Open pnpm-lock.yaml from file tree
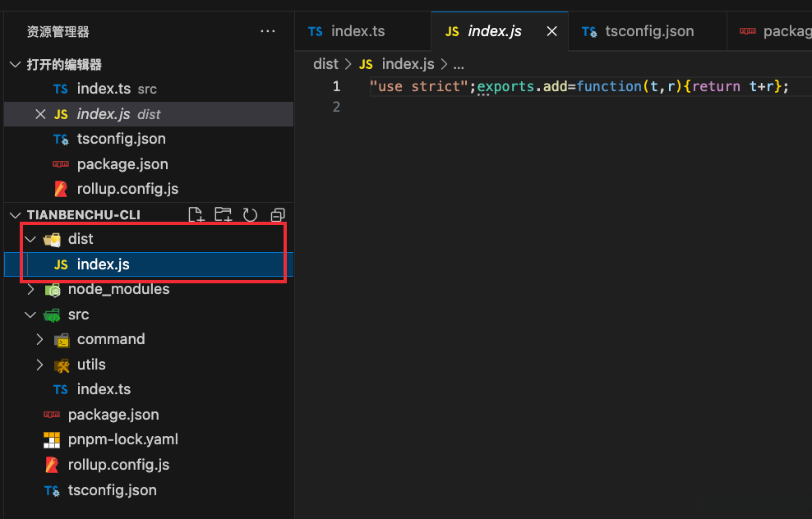Screen dimensions: 812x519 click(x=122, y=439)
